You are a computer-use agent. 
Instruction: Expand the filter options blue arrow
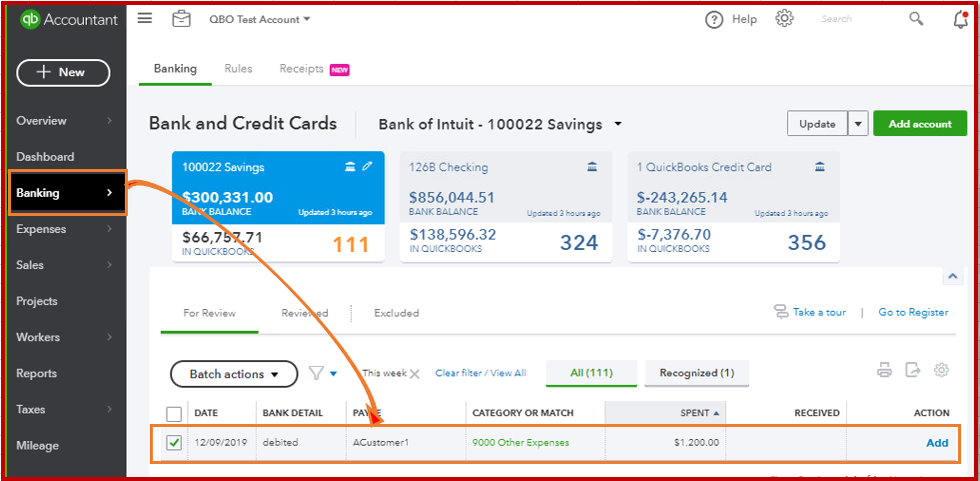point(333,374)
